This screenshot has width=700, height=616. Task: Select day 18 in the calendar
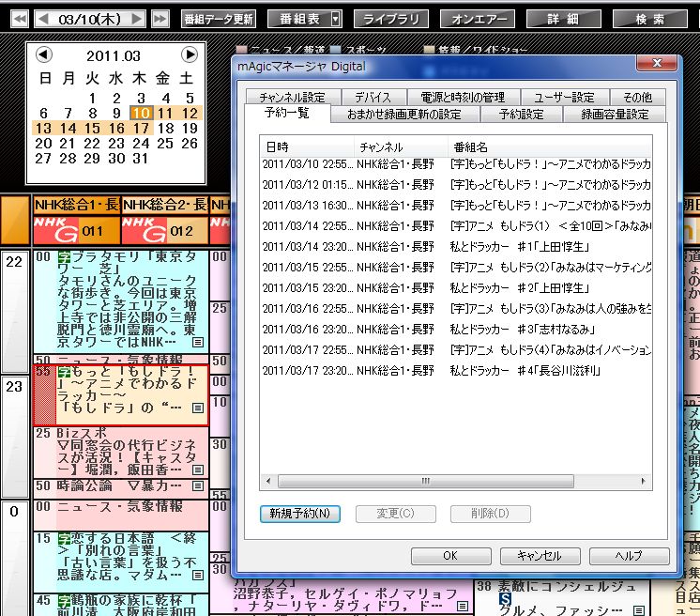click(x=166, y=129)
